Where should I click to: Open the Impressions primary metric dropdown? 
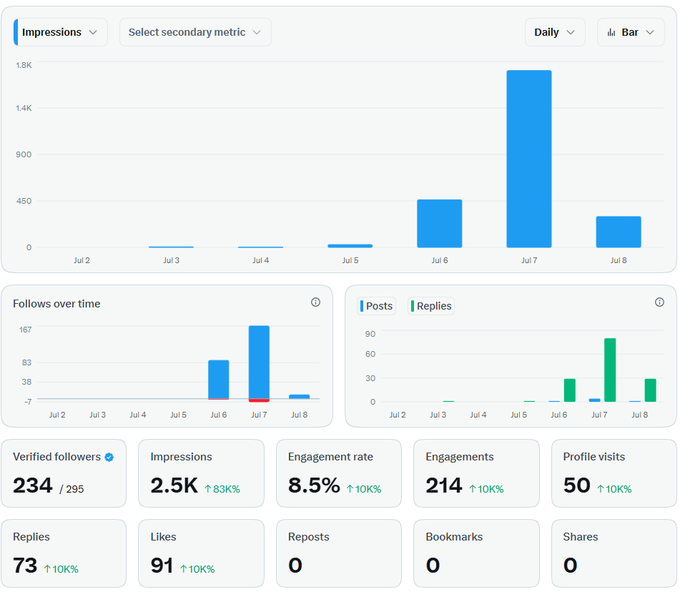coord(61,33)
